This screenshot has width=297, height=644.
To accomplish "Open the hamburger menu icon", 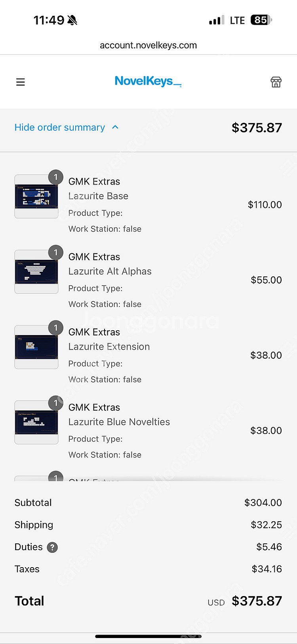I will [x=21, y=82].
